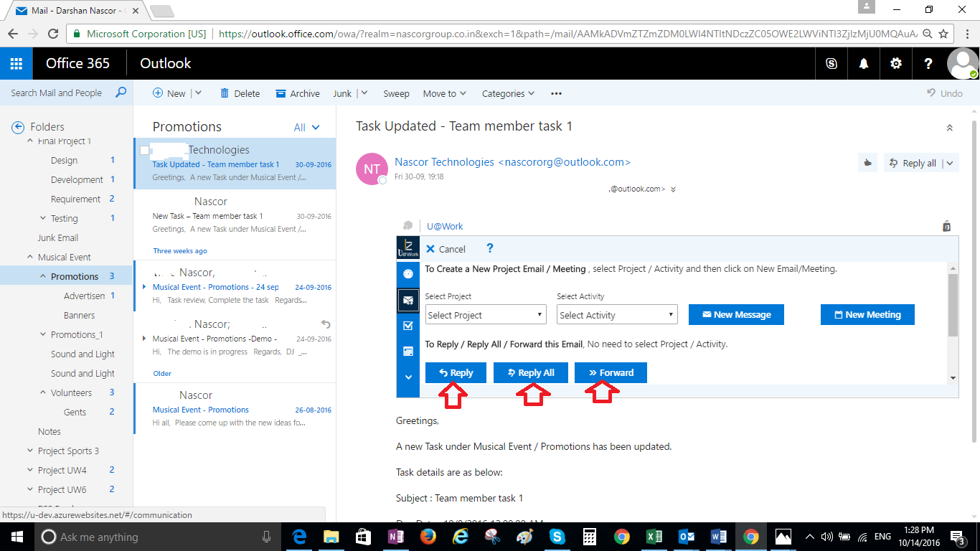Click the blue Forward button
Screen dimensions: 980x551
611,372
